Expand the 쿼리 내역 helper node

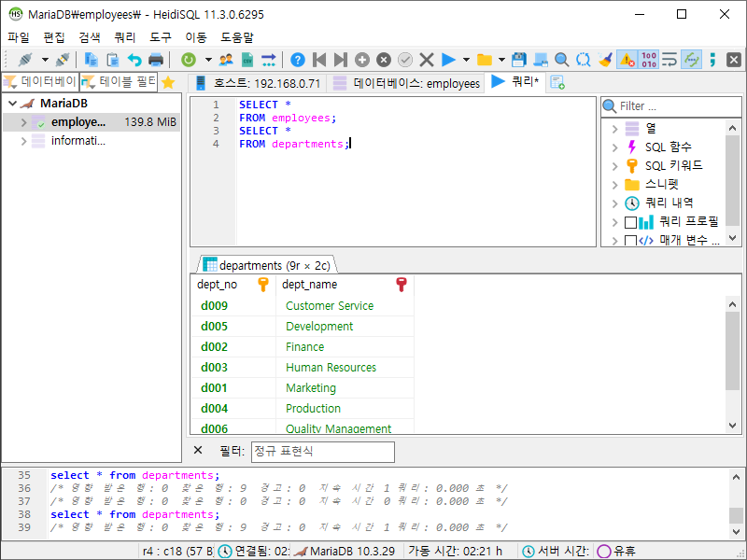614,203
